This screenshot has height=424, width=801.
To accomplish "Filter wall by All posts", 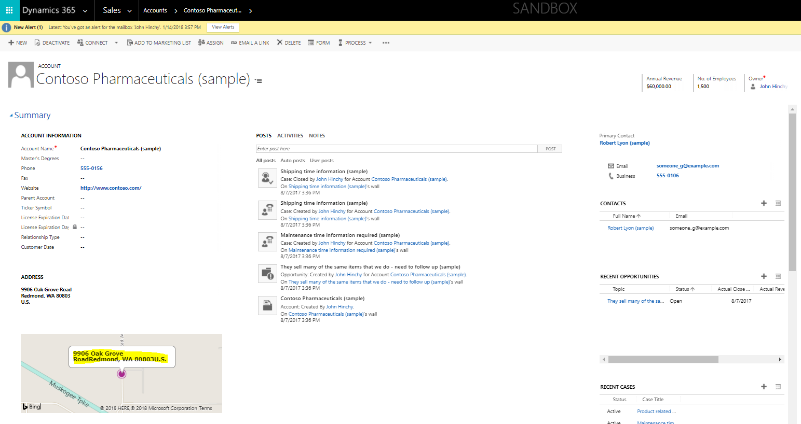I will [x=266, y=160].
